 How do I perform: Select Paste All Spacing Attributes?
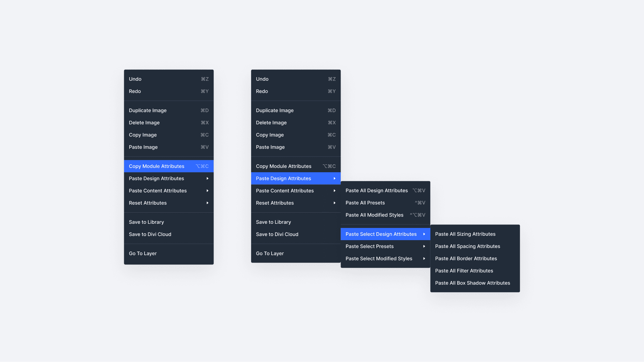[x=467, y=246]
